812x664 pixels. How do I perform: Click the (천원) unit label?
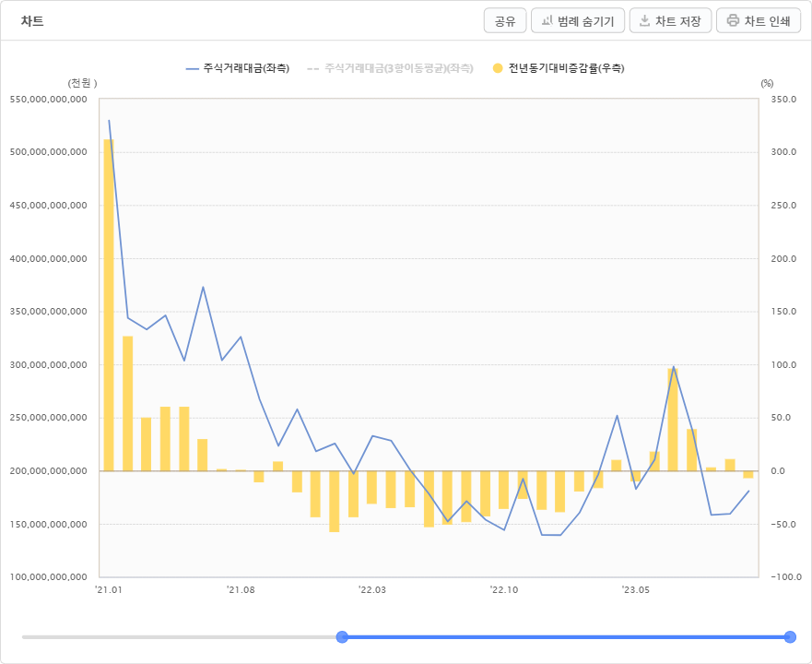click(x=82, y=83)
